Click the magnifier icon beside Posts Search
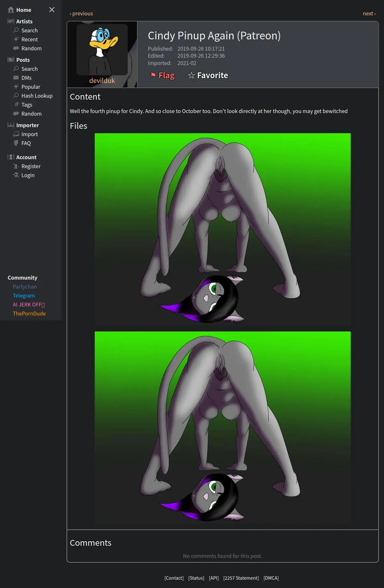Screen dimensions: 384x588 16,69
